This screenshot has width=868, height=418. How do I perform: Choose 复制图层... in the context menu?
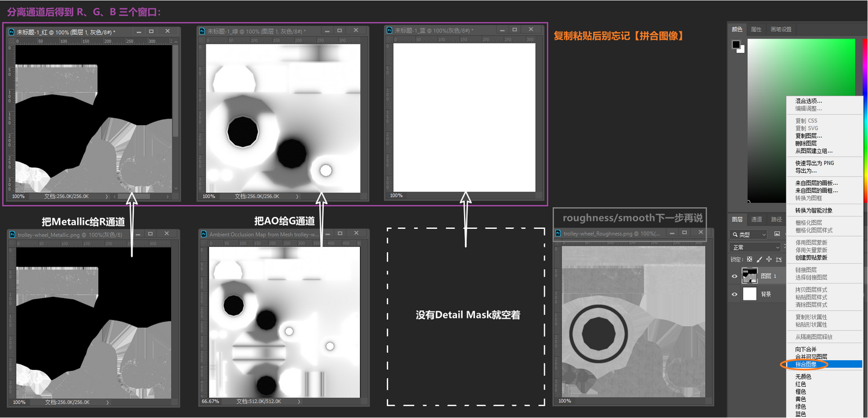(807, 136)
